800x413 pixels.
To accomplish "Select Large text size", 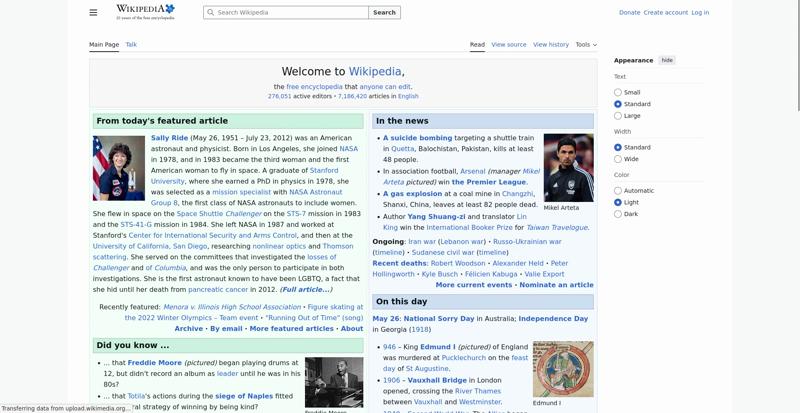I will 618,116.
